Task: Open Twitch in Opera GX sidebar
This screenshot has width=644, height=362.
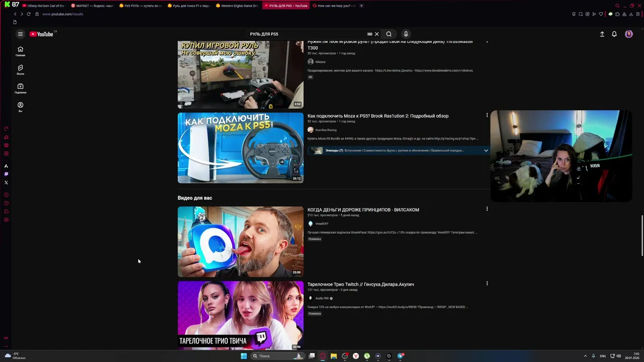Action: (6, 174)
